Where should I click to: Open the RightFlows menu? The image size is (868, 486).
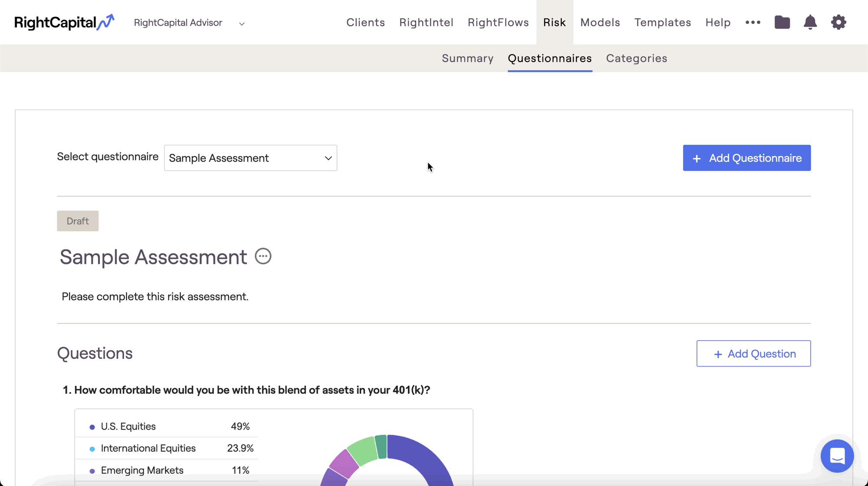498,22
